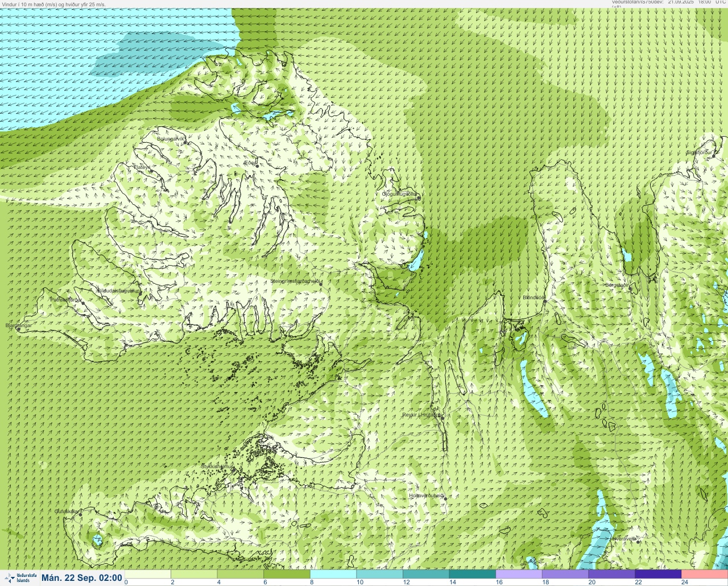Click the forecast time Mán. 22 Sep. 02:00

pos(82,577)
